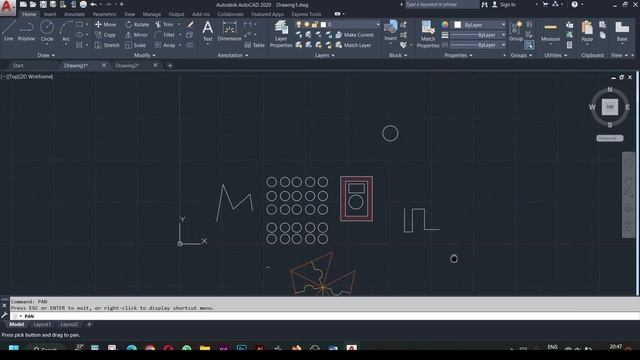The height and width of the screenshot is (360, 640).
Task: Expand the Layers panel
Action: [x=324, y=55]
